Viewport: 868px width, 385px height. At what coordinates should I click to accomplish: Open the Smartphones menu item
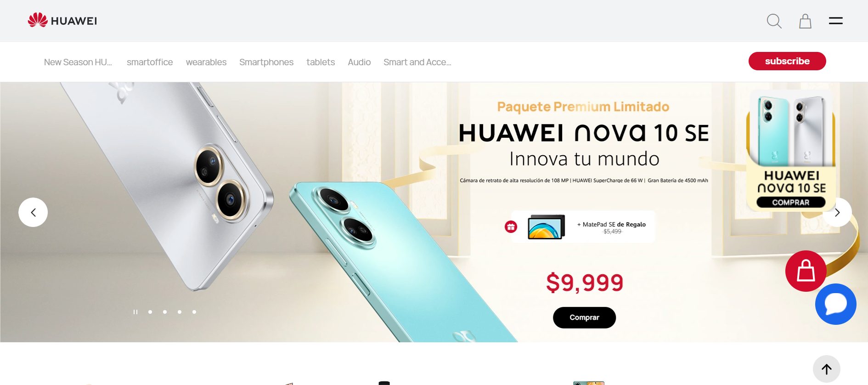point(266,62)
